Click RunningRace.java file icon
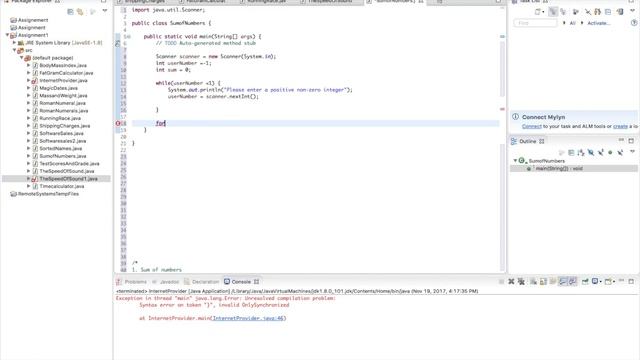This screenshot has height=360, width=640. (x=35, y=118)
